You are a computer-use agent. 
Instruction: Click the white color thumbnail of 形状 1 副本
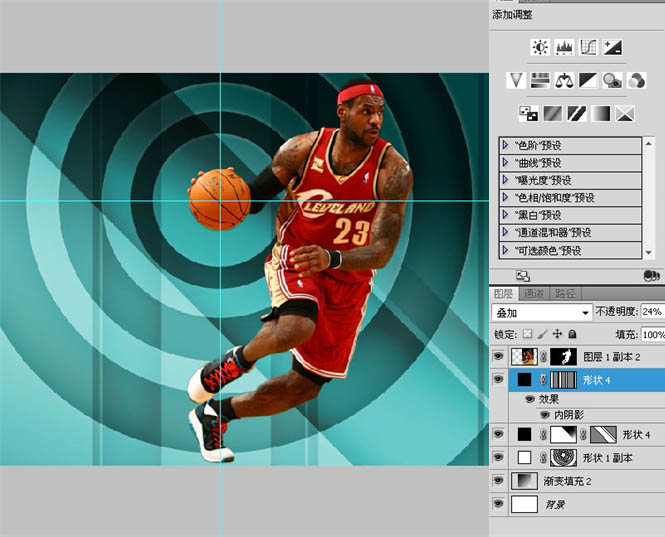point(524,458)
